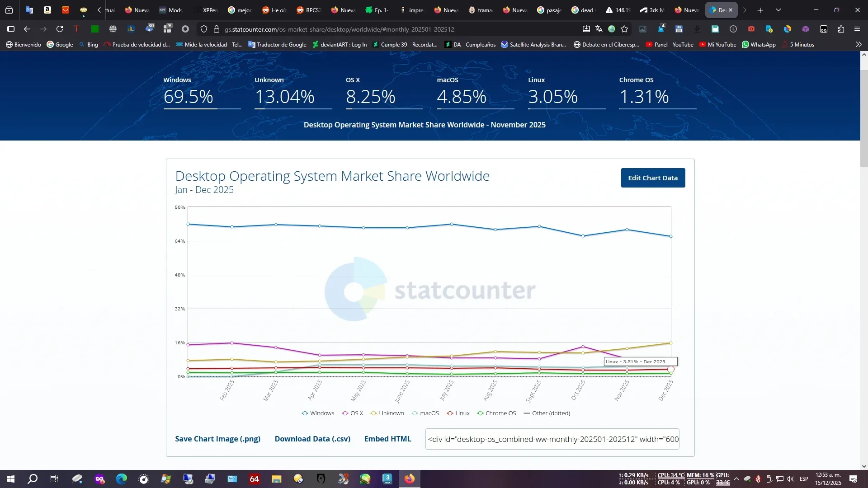Open a new tab with the plus button

click(760, 10)
